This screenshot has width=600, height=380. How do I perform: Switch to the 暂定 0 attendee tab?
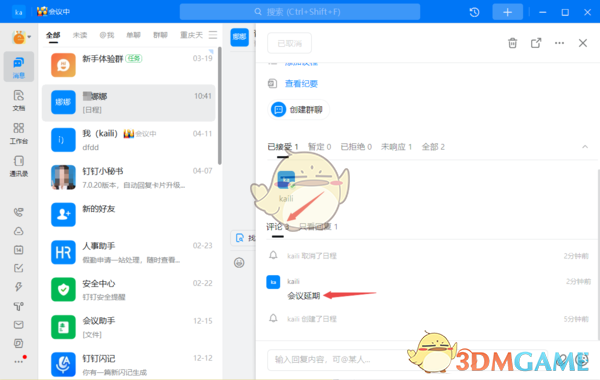click(320, 147)
